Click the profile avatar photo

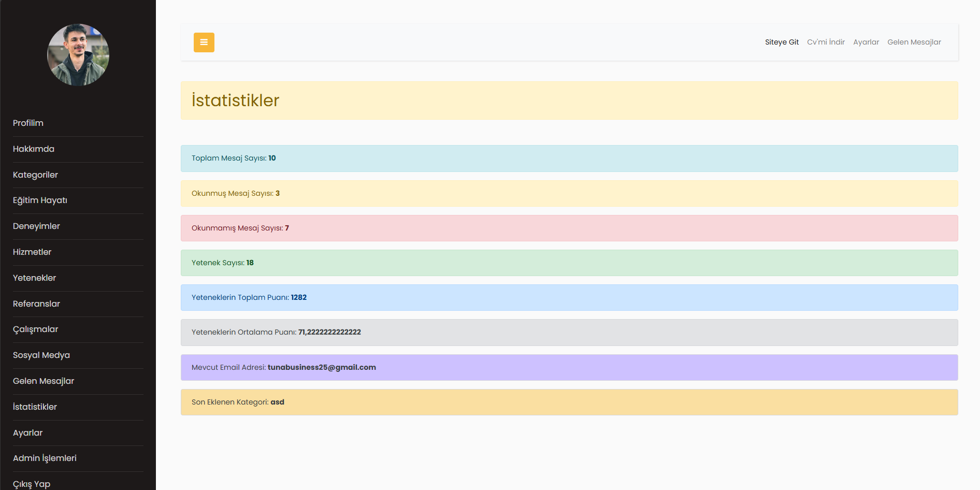click(x=78, y=55)
